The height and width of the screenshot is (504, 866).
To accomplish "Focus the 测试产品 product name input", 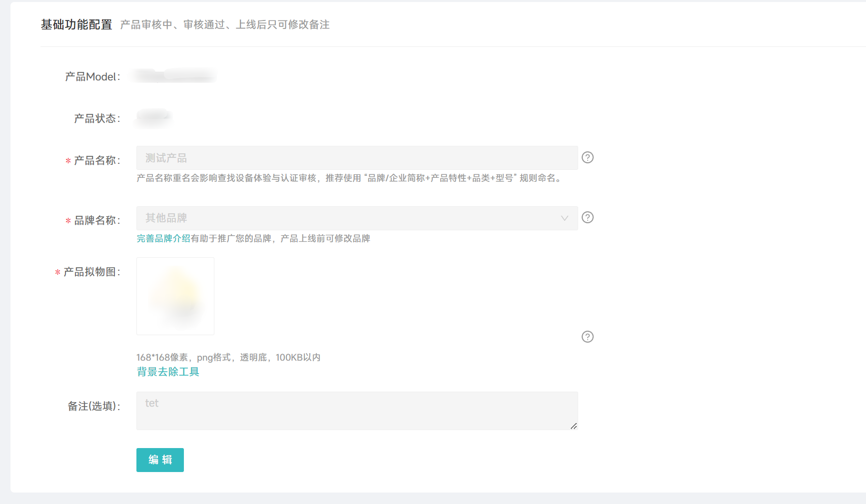I will point(357,158).
